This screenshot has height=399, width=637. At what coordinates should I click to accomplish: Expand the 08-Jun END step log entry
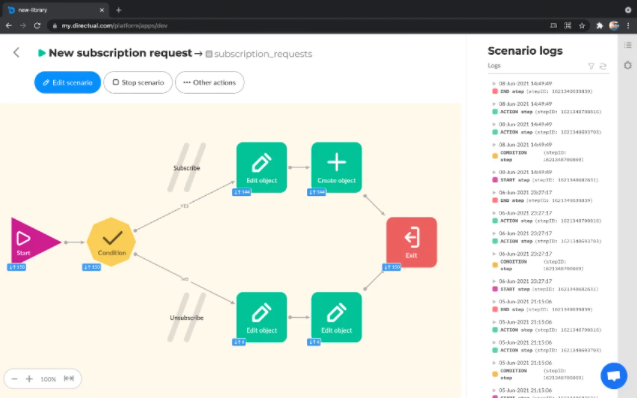pyautogui.click(x=494, y=83)
